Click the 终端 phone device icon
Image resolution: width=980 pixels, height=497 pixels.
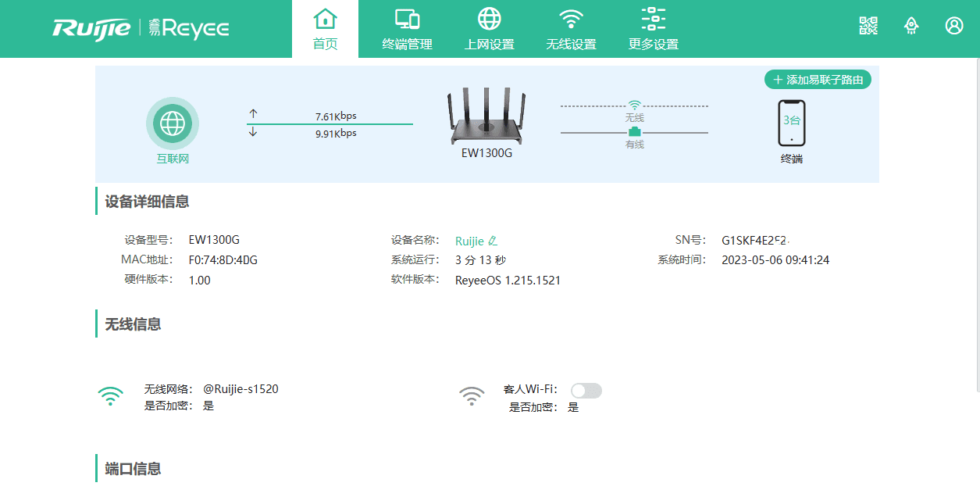pyautogui.click(x=792, y=123)
